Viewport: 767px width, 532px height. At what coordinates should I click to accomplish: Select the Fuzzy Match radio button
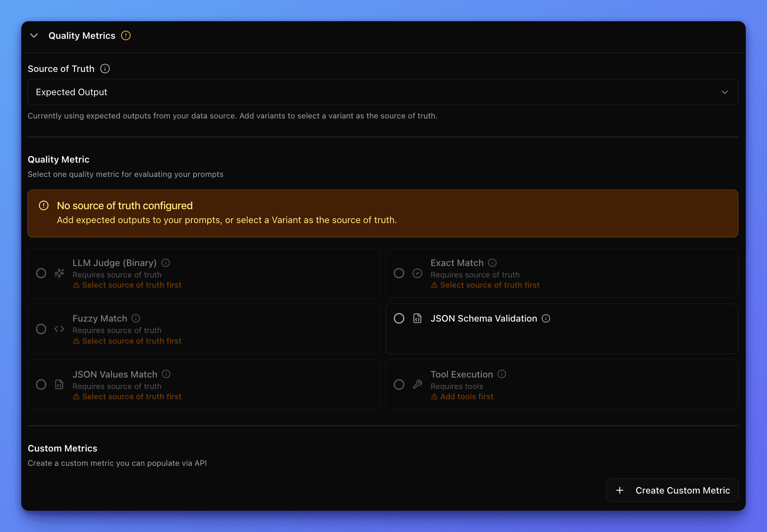(41, 329)
